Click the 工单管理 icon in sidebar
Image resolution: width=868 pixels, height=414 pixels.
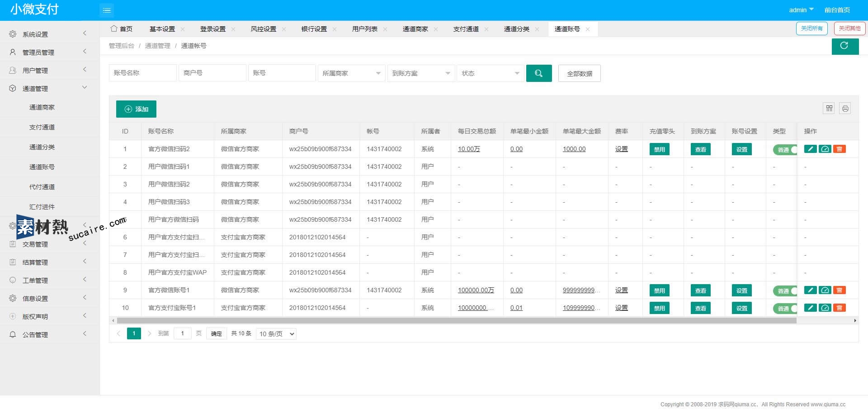coord(13,280)
